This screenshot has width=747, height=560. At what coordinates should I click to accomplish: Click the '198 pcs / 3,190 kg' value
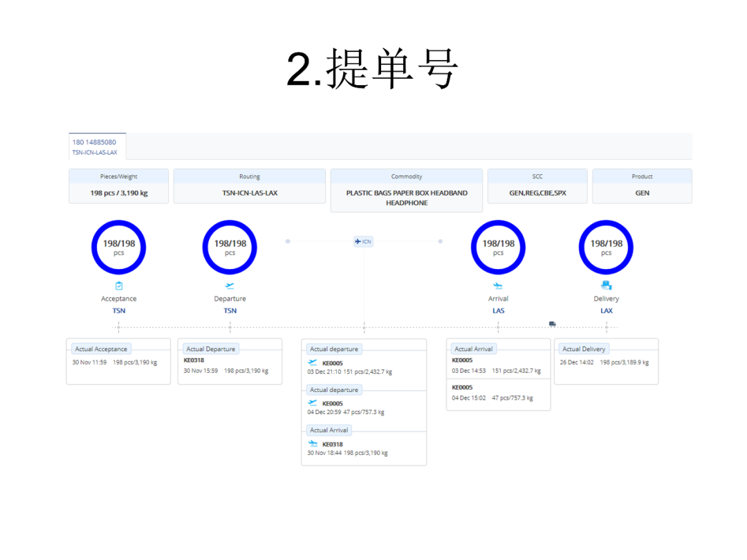pos(119,193)
